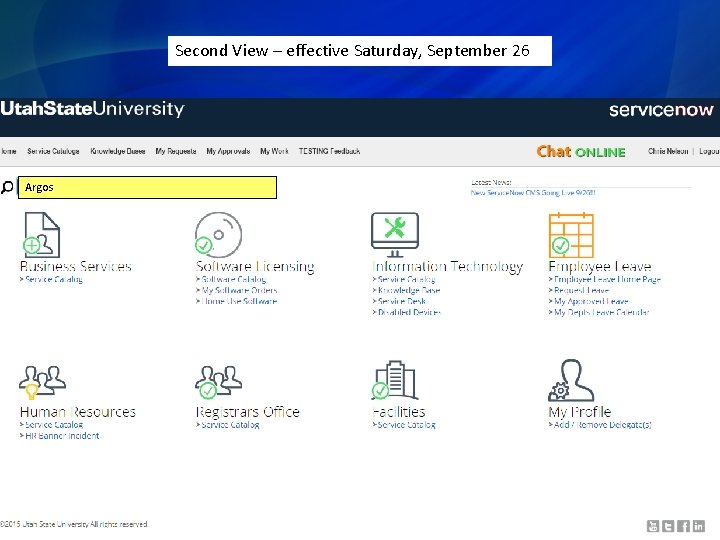This screenshot has width=720, height=540.
Task: Click the Facilities heading
Action: pos(399,412)
